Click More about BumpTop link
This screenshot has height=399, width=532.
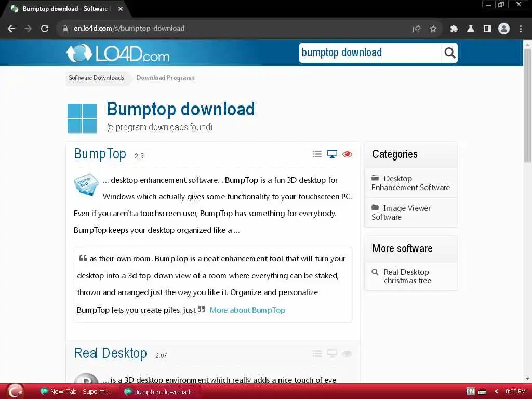tap(247, 310)
